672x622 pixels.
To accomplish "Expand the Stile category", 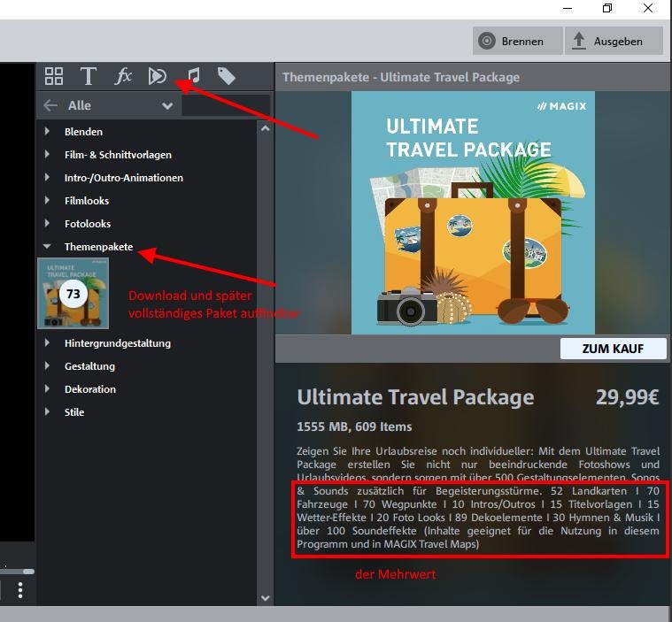I will 47,412.
